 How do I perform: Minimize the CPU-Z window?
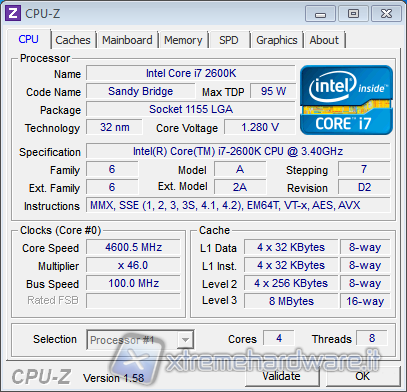click(321, 14)
